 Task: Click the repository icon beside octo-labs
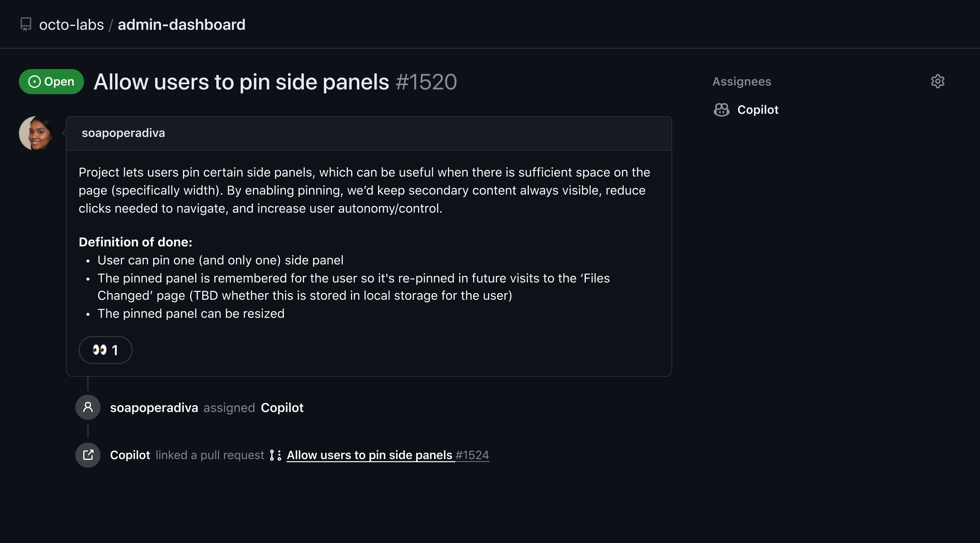26,24
